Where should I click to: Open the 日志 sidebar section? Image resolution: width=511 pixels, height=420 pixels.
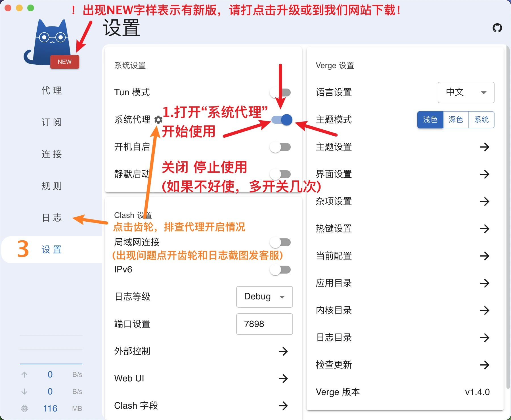click(51, 218)
